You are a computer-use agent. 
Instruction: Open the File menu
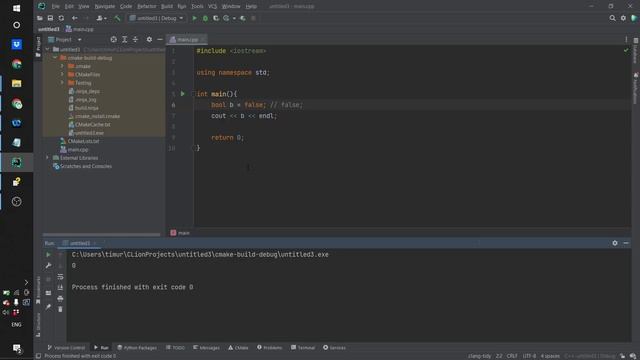pos(56,6)
